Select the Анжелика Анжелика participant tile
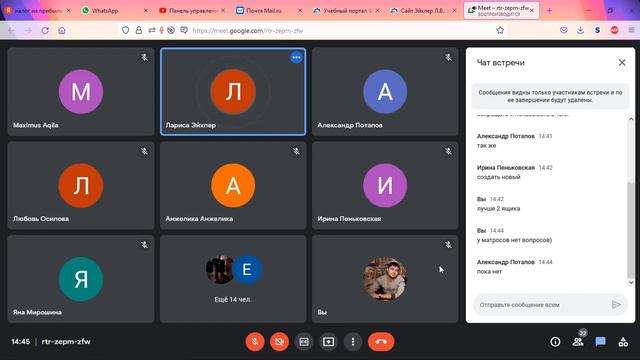640x360 pixels. point(233,185)
